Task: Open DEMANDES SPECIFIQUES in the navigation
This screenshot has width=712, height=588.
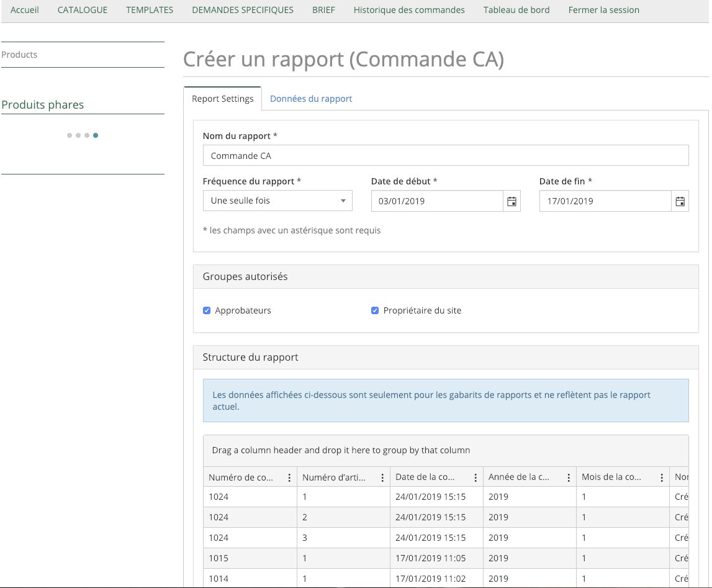Action: pos(243,10)
